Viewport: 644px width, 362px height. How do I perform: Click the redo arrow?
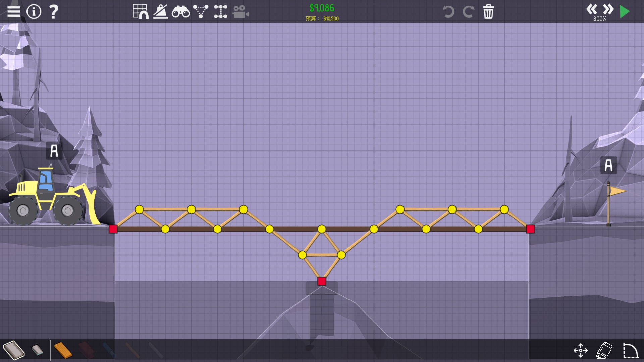click(x=468, y=12)
